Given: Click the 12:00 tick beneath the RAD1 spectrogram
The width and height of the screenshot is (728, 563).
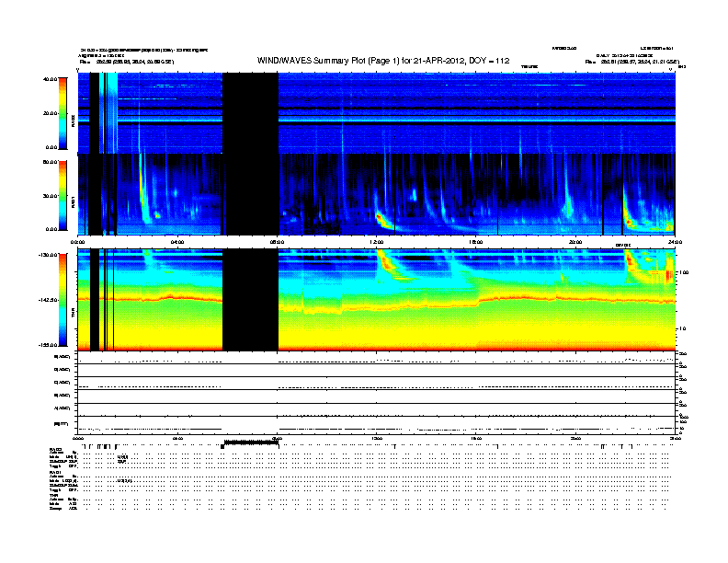Looking at the screenshot, I should (377, 242).
